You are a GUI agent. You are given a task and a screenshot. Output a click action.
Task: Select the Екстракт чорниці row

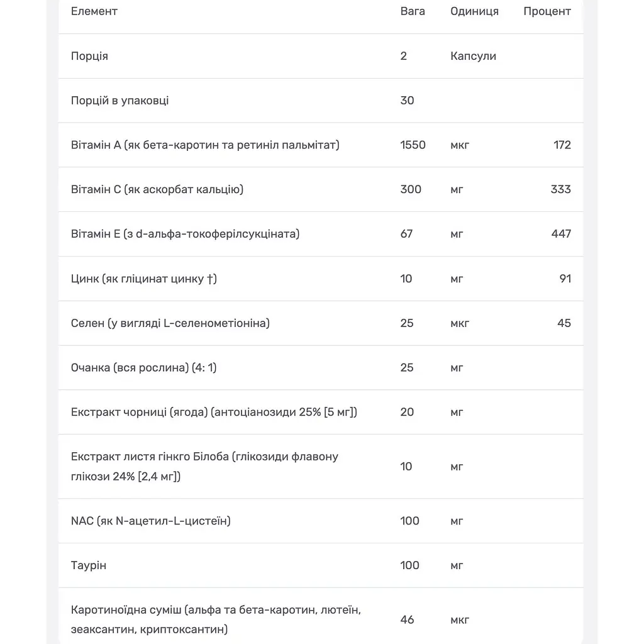(x=321, y=412)
